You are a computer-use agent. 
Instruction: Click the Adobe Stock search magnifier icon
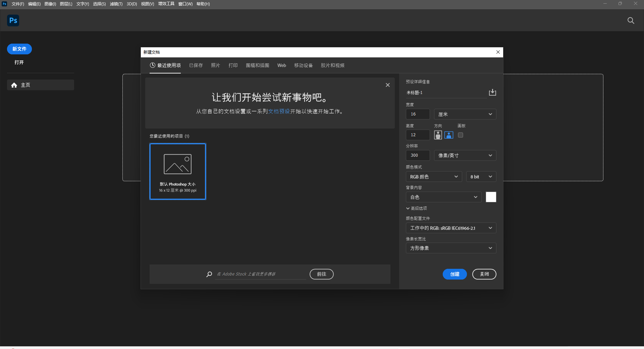click(209, 274)
